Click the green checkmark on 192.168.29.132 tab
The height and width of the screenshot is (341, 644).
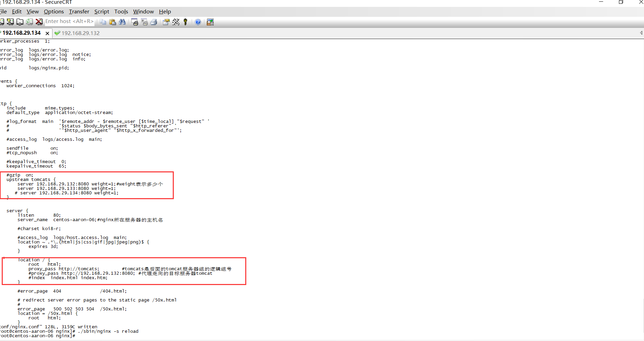(x=57, y=33)
